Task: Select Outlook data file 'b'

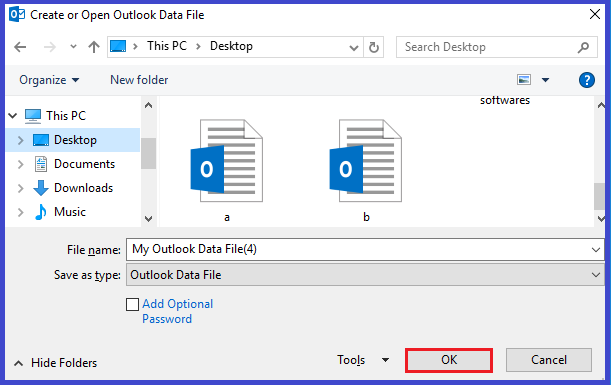Action: pyautogui.click(x=366, y=170)
